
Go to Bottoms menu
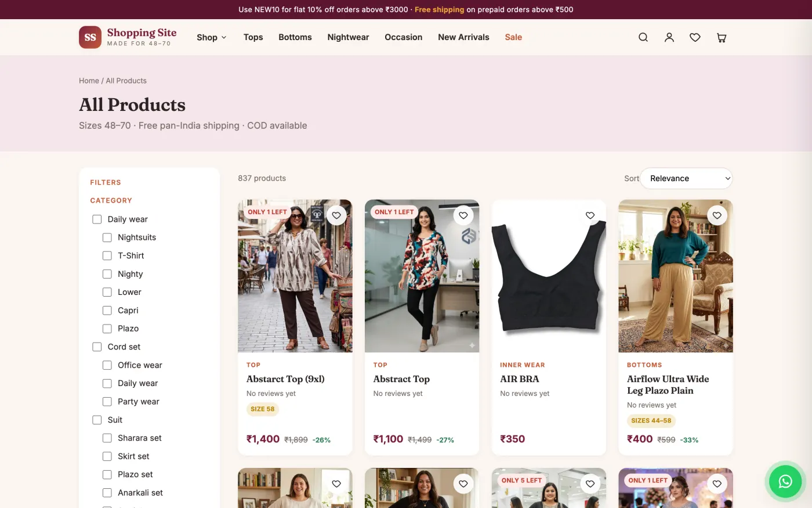(x=295, y=37)
